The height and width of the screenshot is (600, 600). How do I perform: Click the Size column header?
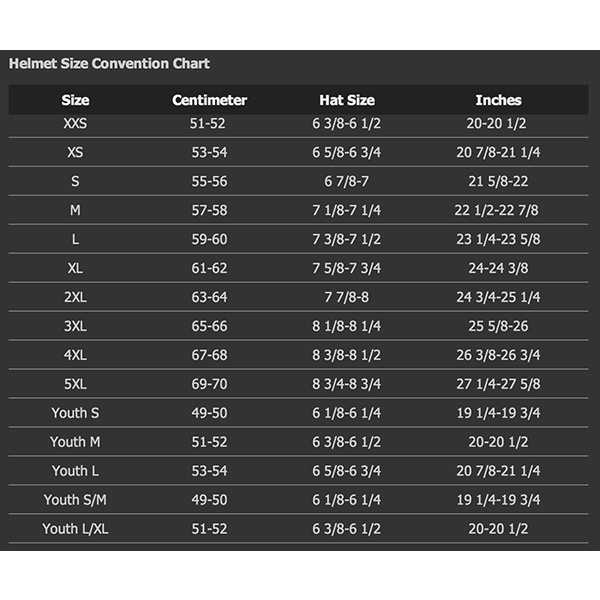[75, 100]
